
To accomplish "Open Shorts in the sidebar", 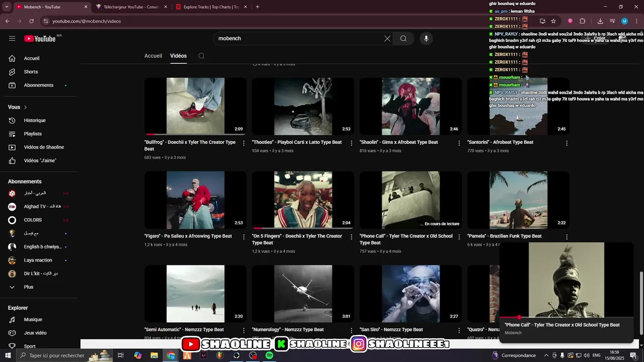I will (x=39, y=72).
